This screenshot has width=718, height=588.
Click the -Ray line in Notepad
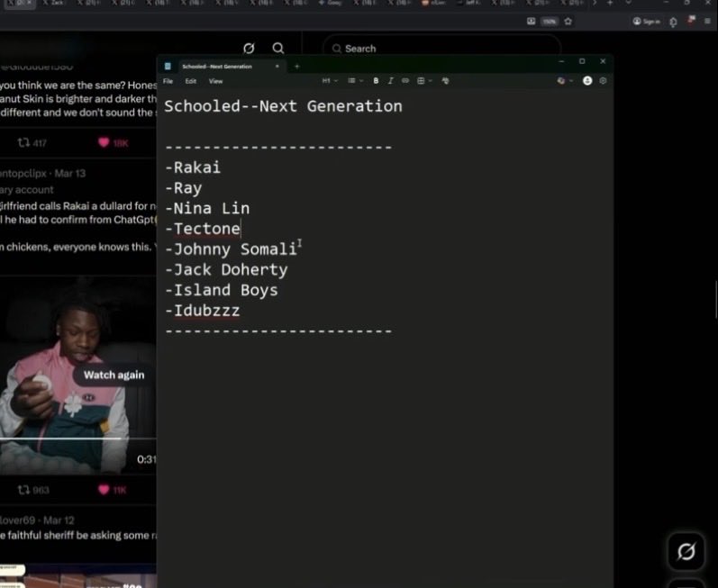tap(183, 188)
